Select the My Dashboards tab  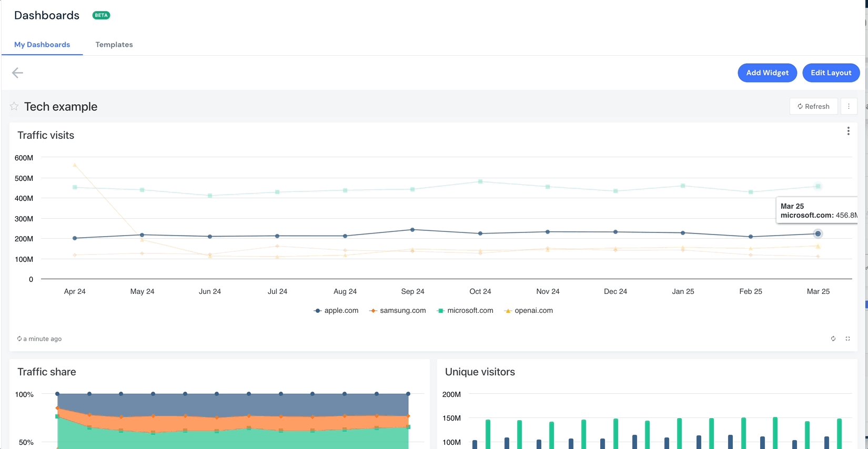pos(42,45)
